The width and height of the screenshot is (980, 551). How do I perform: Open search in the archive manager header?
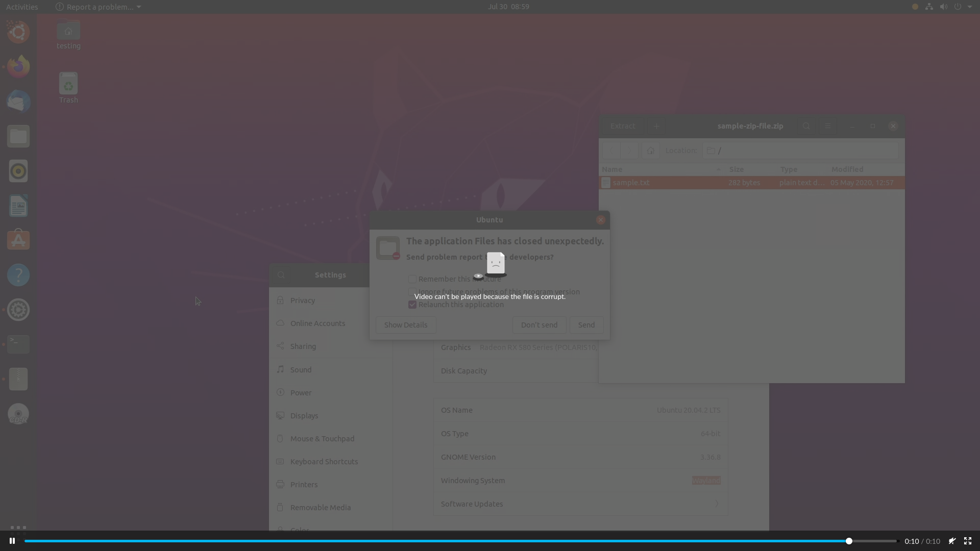(x=806, y=126)
